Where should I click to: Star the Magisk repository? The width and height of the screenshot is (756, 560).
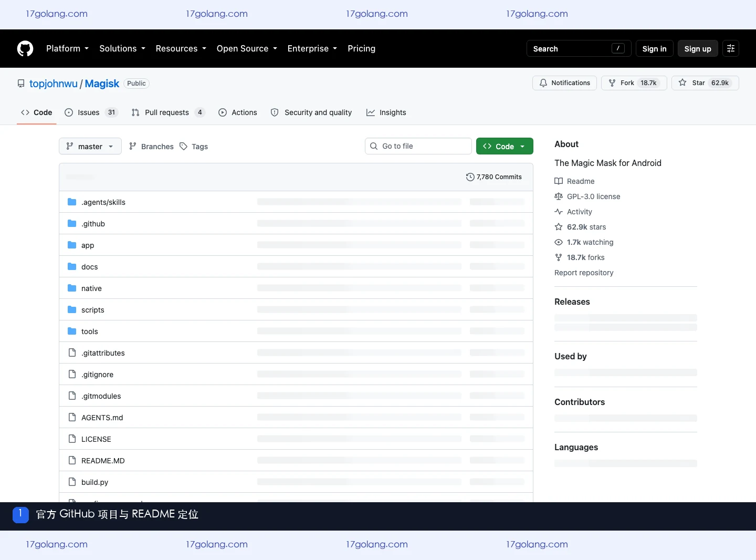pyautogui.click(x=705, y=83)
